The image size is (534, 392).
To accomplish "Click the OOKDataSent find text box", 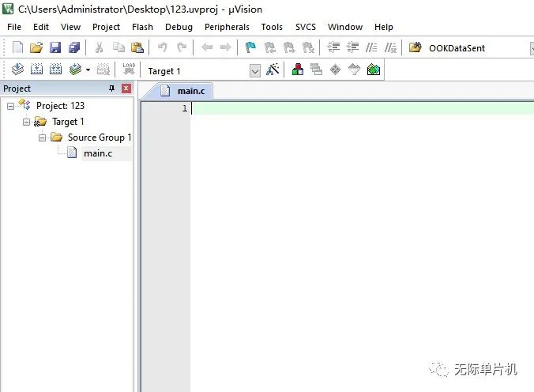I will [477, 48].
